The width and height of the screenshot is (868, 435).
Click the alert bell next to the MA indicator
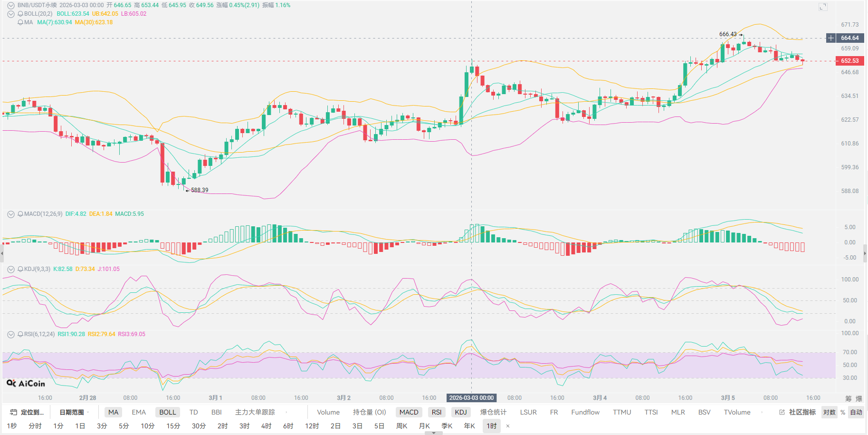[20, 22]
